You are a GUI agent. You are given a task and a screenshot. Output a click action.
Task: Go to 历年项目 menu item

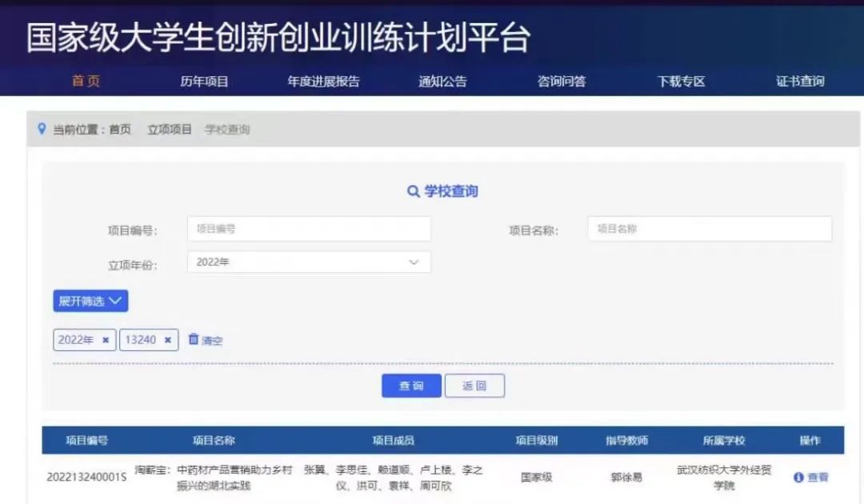click(x=204, y=82)
